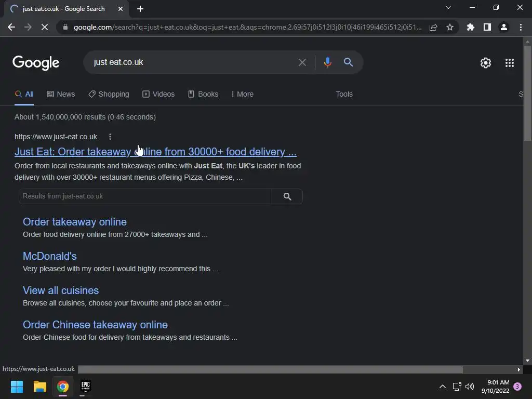This screenshot has height=399, width=532.
Task: Open the taskbar clock and date
Action: 495,387
